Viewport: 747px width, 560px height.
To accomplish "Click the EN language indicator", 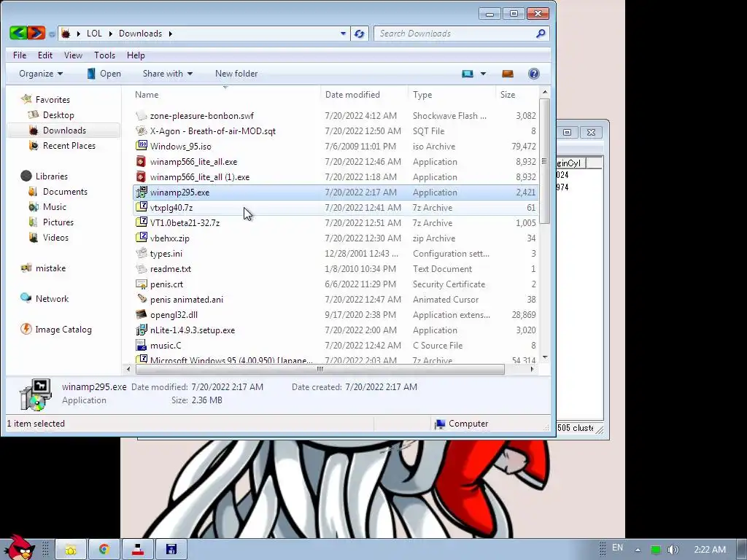I will point(617,548).
